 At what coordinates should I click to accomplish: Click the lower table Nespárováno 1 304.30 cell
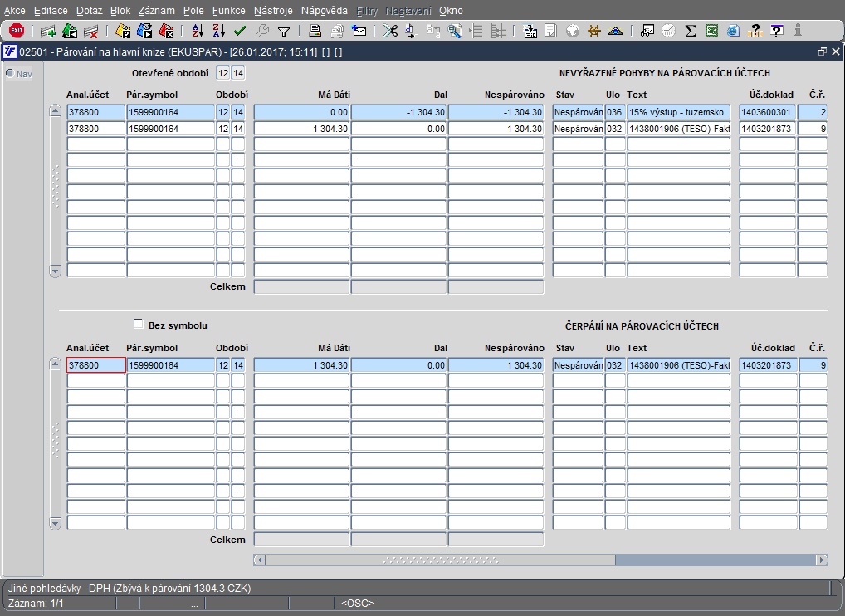point(496,364)
